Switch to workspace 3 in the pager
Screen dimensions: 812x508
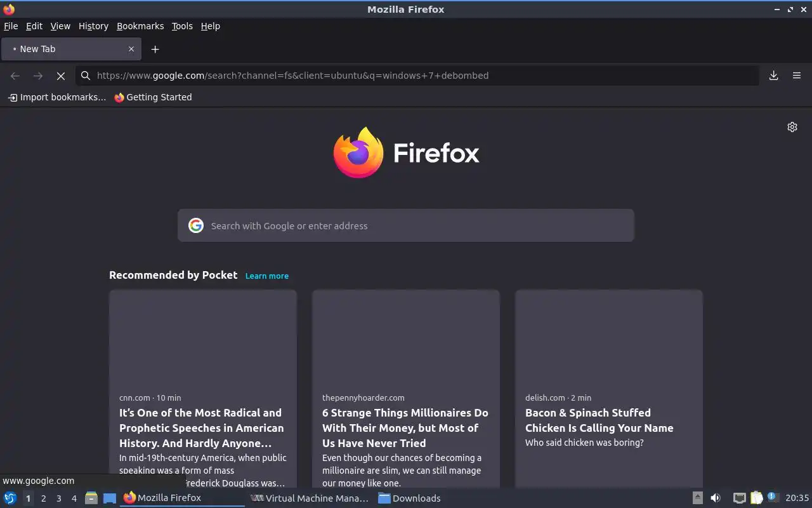[58, 498]
